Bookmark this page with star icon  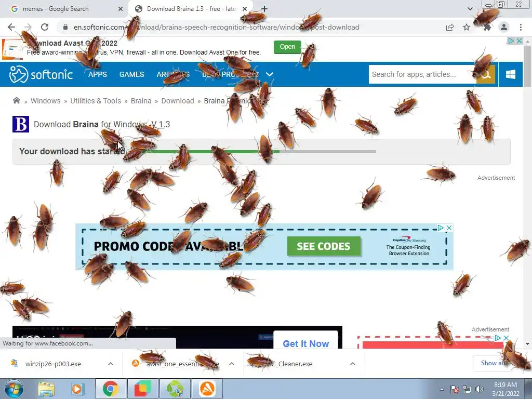[467, 27]
